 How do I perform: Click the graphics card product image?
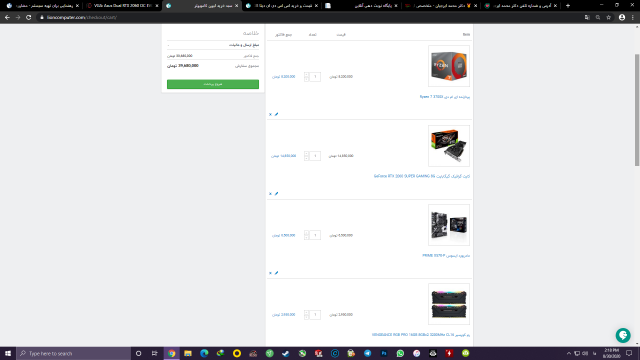(449, 146)
